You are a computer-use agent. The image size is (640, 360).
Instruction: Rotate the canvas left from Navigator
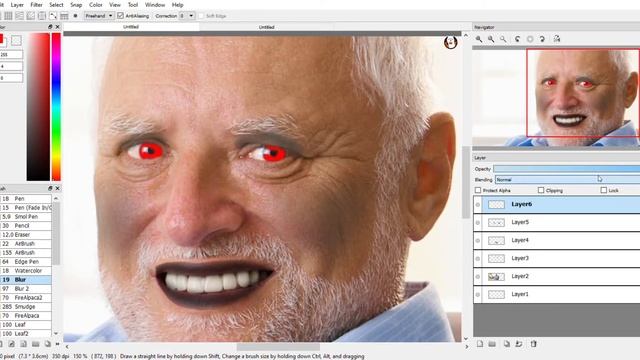[x=518, y=39]
